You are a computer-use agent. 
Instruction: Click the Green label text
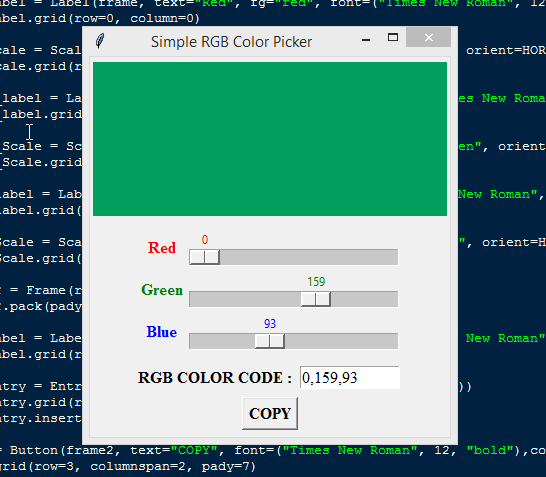tap(162, 290)
